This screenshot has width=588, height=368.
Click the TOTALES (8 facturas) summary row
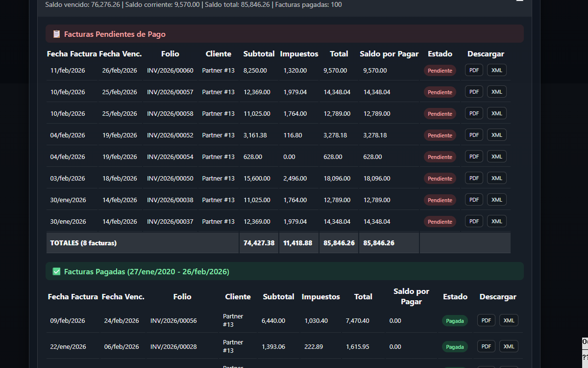click(83, 243)
